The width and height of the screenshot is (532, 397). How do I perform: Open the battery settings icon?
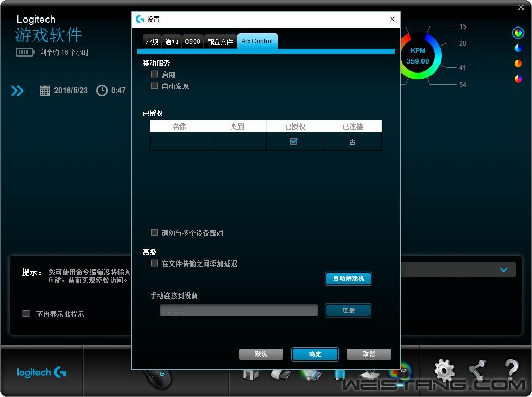tap(340, 375)
